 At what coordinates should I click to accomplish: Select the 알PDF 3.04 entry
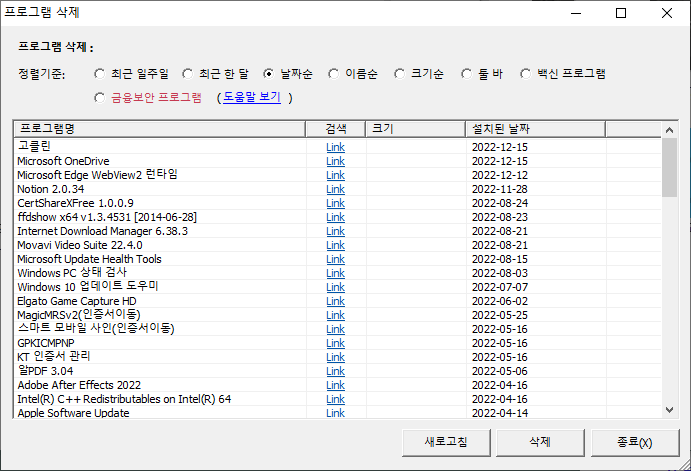point(338,371)
